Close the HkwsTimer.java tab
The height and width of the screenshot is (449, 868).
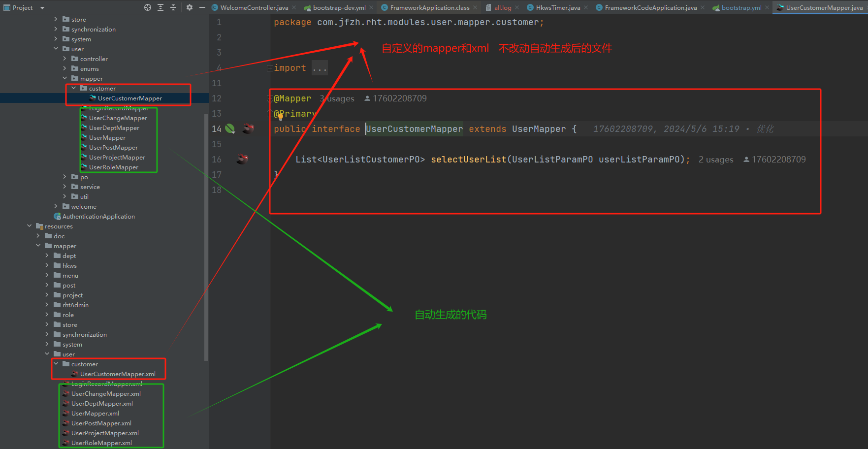tap(586, 7)
